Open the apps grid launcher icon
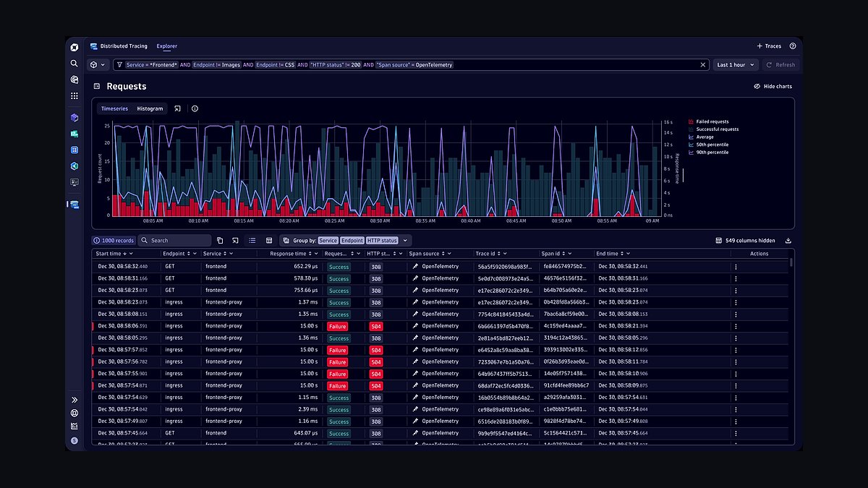Image resolution: width=868 pixels, height=488 pixels. [x=74, y=95]
